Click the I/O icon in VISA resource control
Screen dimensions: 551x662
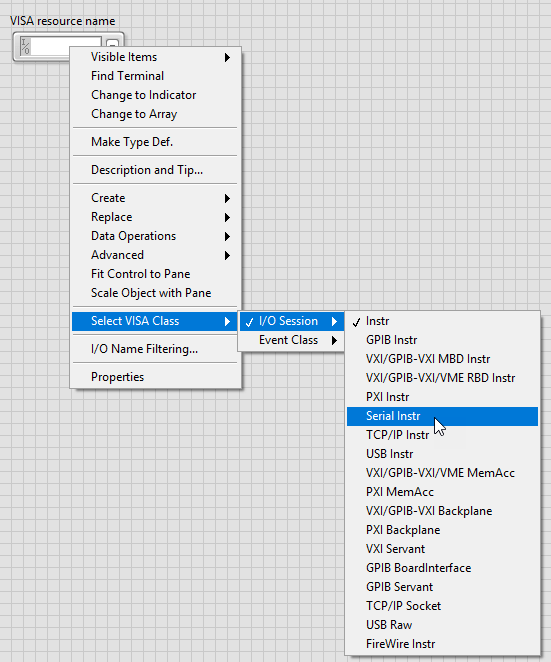coord(25,46)
